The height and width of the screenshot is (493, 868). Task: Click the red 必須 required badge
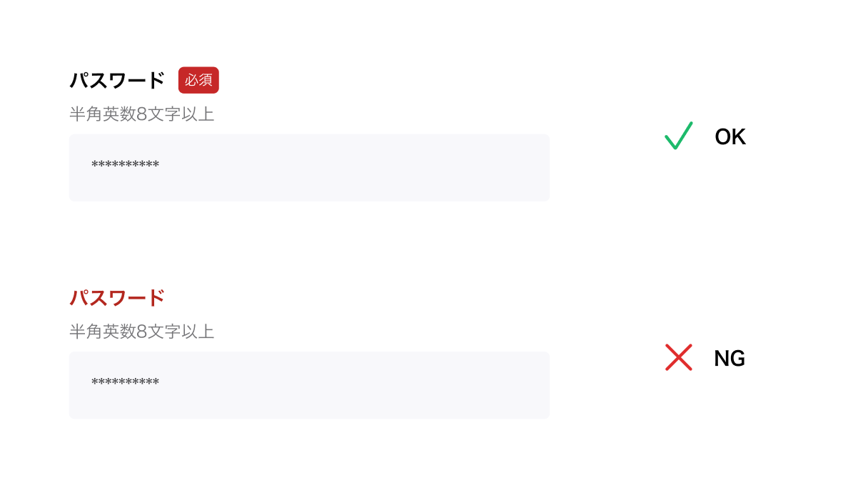click(x=198, y=80)
